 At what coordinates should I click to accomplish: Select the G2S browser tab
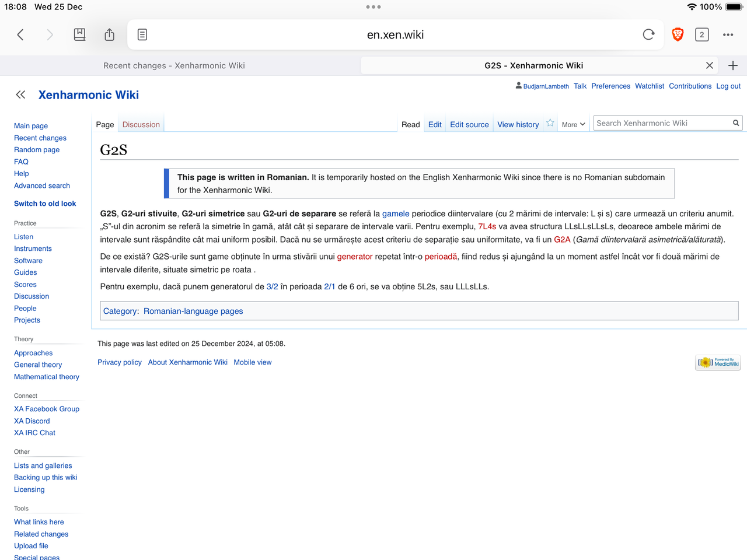click(533, 65)
